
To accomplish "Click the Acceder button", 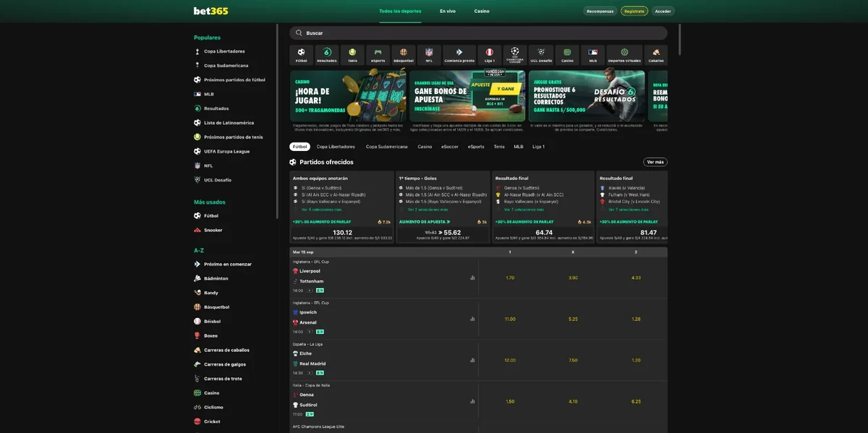I will pos(663,12).
